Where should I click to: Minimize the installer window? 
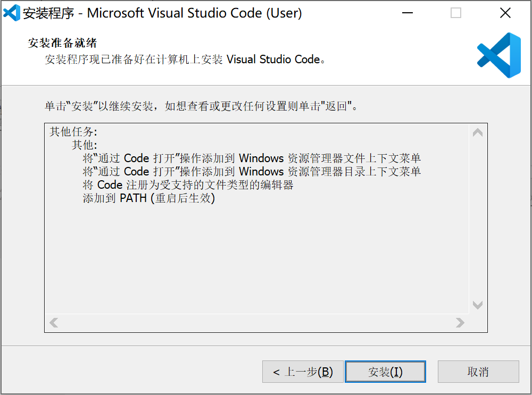click(x=407, y=13)
